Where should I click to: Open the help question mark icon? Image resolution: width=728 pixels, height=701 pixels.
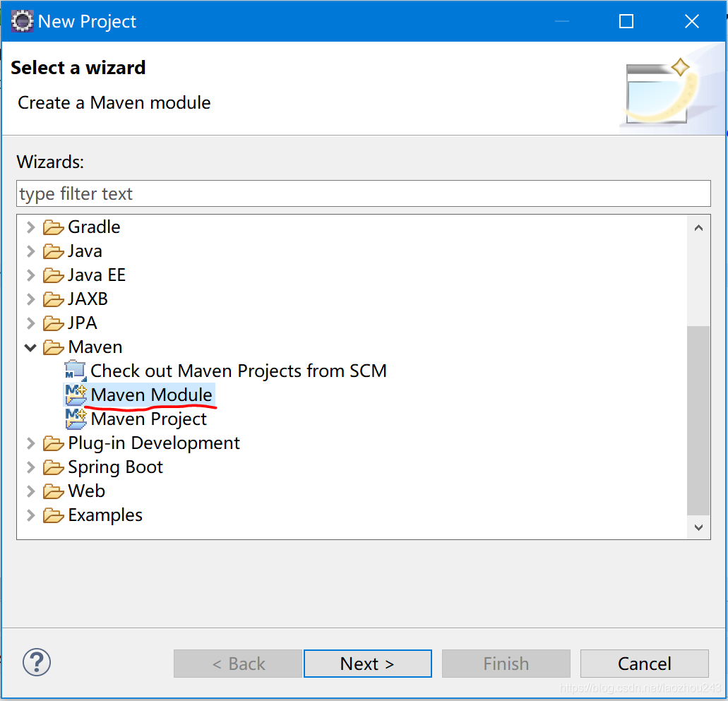coord(37,662)
